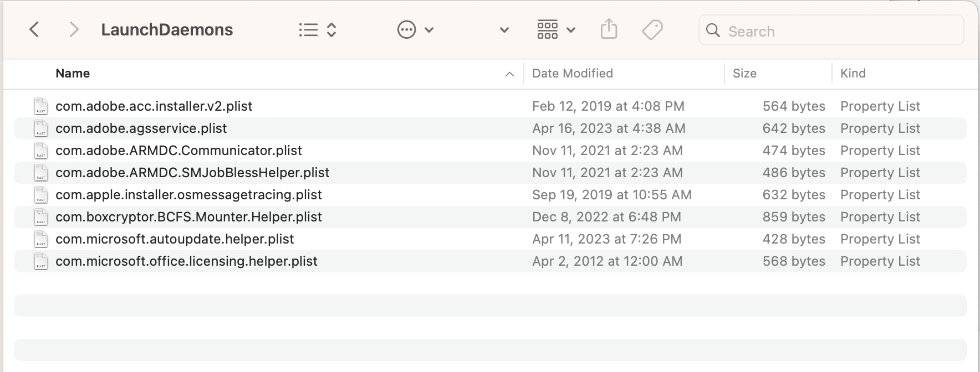This screenshot has height=372, width=980.
Task: Click the Forward navigation arrow
Action: click(74, 30)
